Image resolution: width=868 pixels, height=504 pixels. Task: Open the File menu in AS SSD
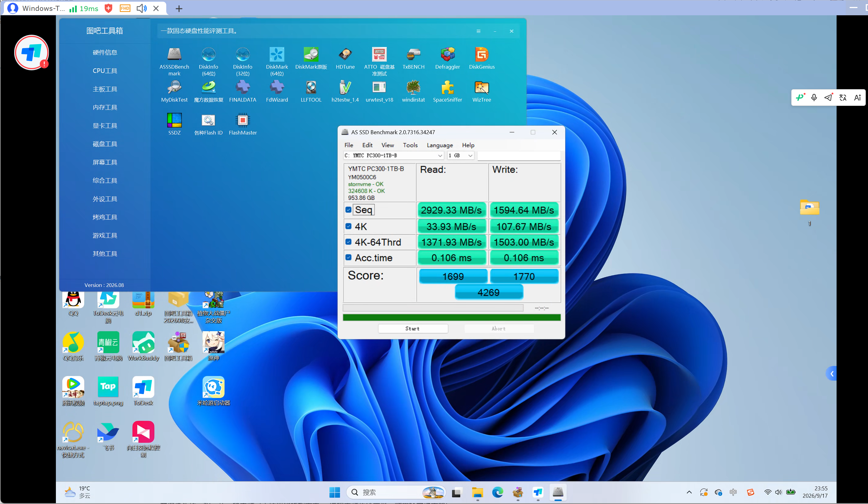[x=349, y=145]
